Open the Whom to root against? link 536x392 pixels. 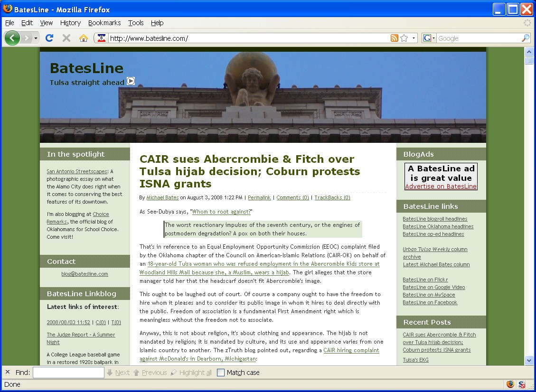click(222, 212)
